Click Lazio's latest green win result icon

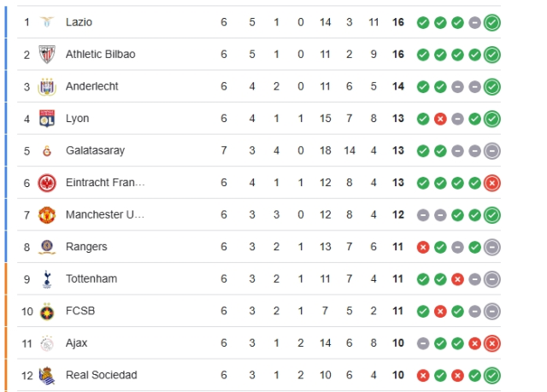(x=492, y=22)
